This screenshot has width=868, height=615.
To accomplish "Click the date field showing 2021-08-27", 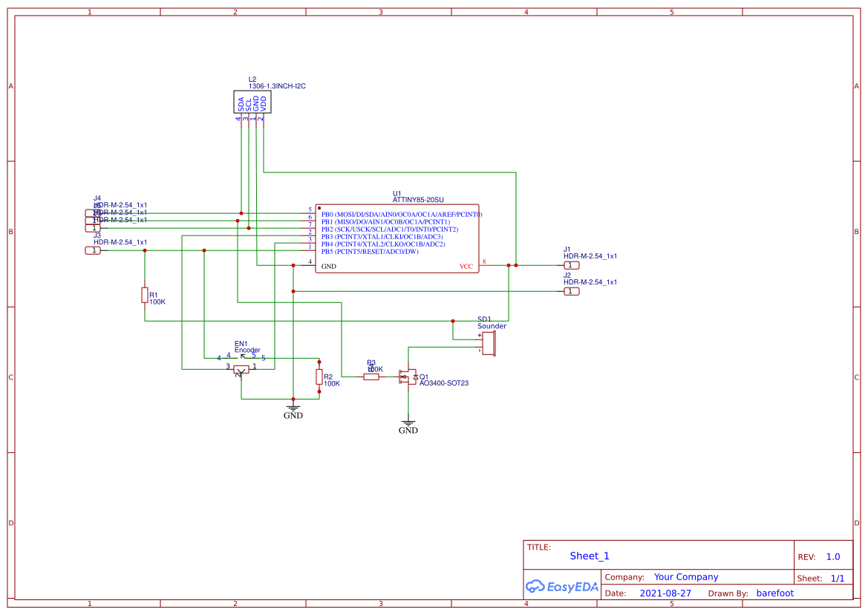I will [666, 593].
